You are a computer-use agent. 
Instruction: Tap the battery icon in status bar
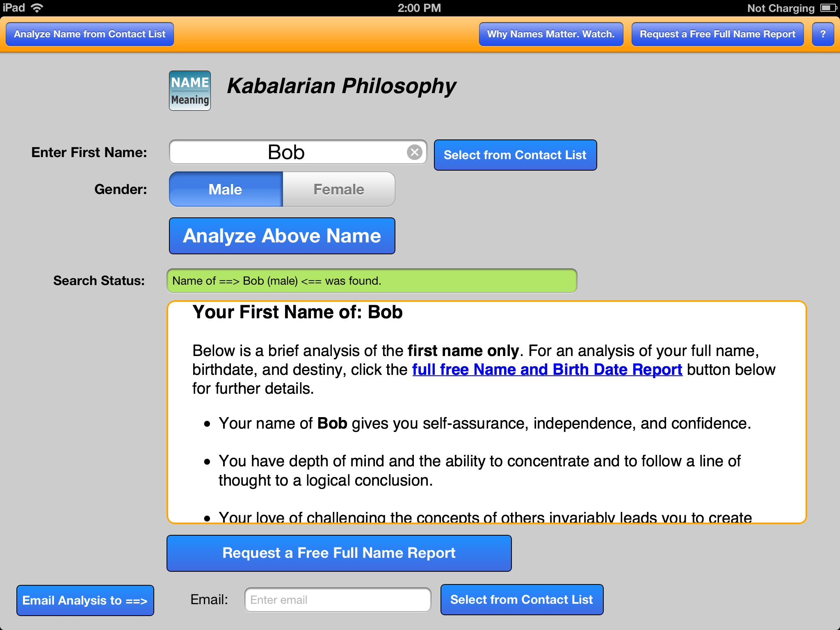tap(829, 8)
